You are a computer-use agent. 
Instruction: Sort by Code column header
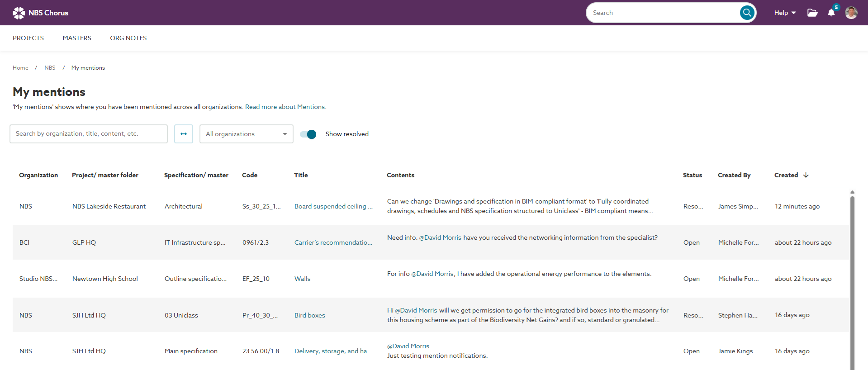point(250,175)
